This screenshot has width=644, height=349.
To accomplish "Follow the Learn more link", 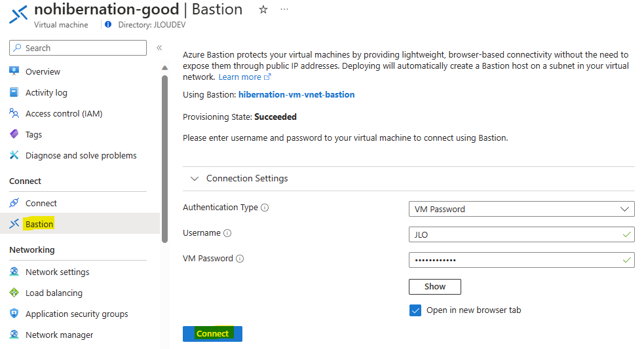I will point(240,77).
